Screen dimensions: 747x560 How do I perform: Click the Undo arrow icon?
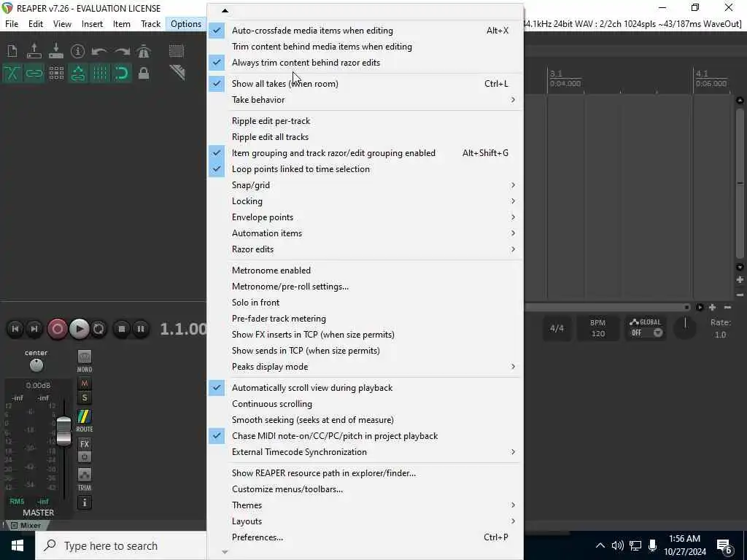[x=99, y=51]
